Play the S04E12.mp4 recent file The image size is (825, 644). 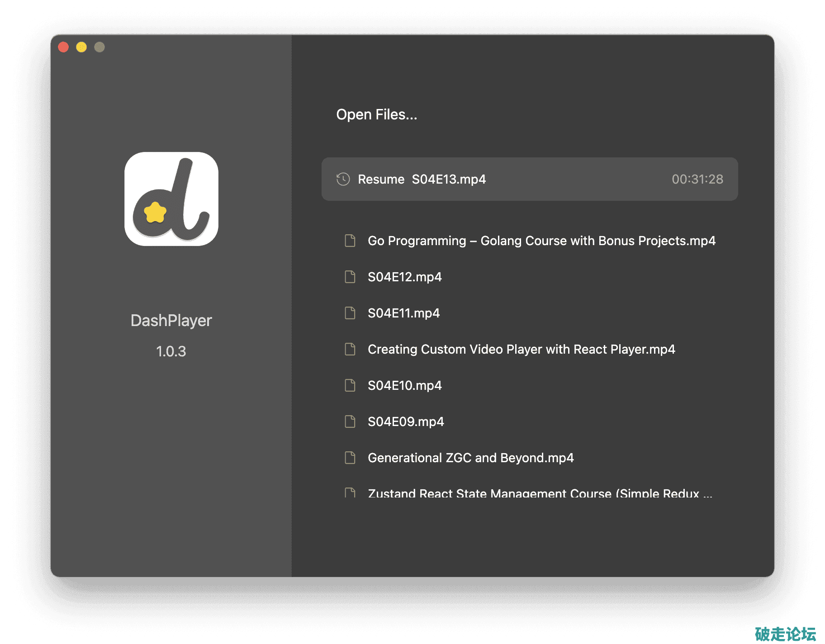(x=404, y=277)
